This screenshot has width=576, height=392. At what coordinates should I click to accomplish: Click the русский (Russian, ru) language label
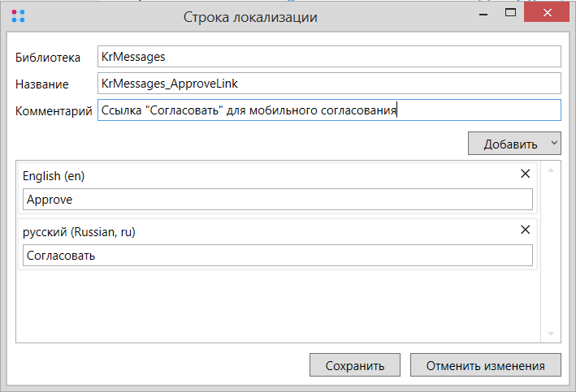click(79, 232)
